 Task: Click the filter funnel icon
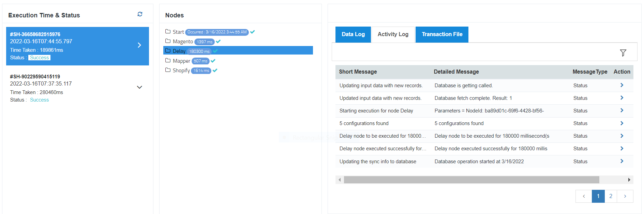pos(623,53)
